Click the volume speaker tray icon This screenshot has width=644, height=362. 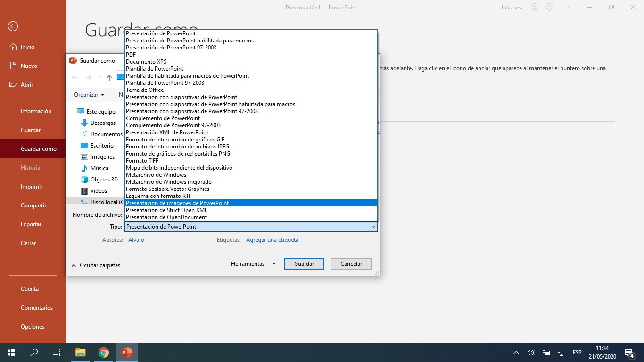pyautogui.click(x=531, y=353)
